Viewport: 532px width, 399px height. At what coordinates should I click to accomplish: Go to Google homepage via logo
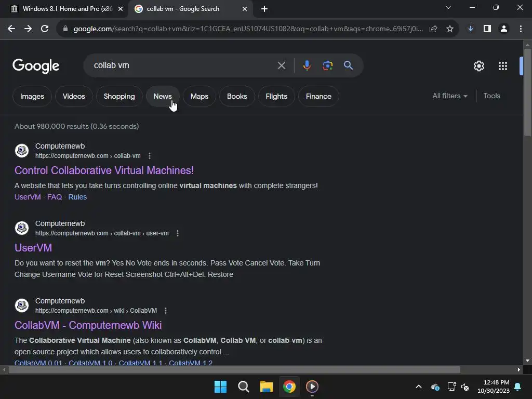coord(36,66)
